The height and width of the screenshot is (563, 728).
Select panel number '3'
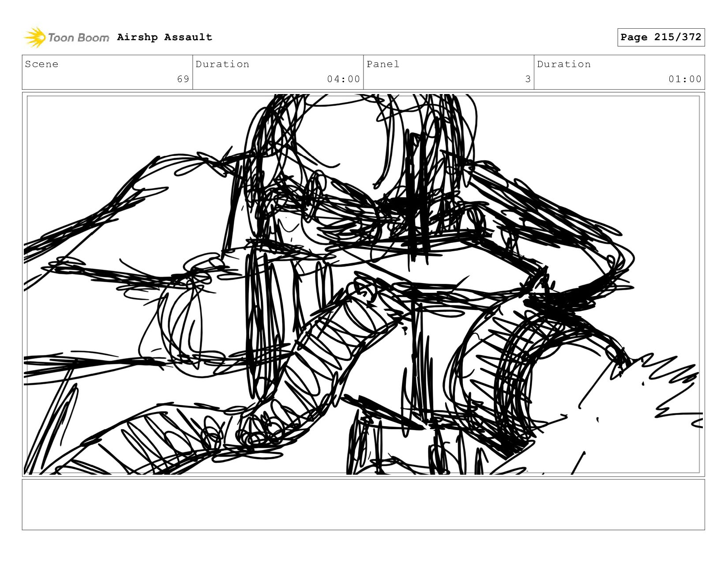click(x=528, y=79)
